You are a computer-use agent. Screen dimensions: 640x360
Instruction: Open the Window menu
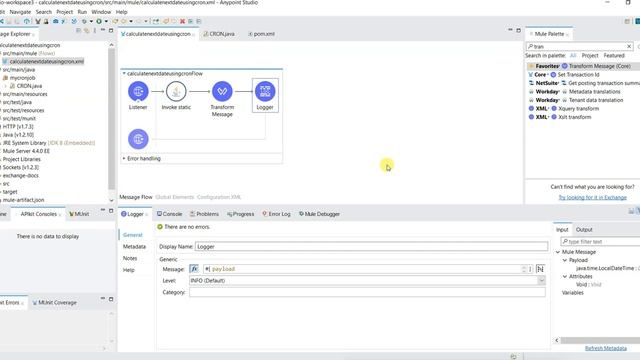[101, 12]
